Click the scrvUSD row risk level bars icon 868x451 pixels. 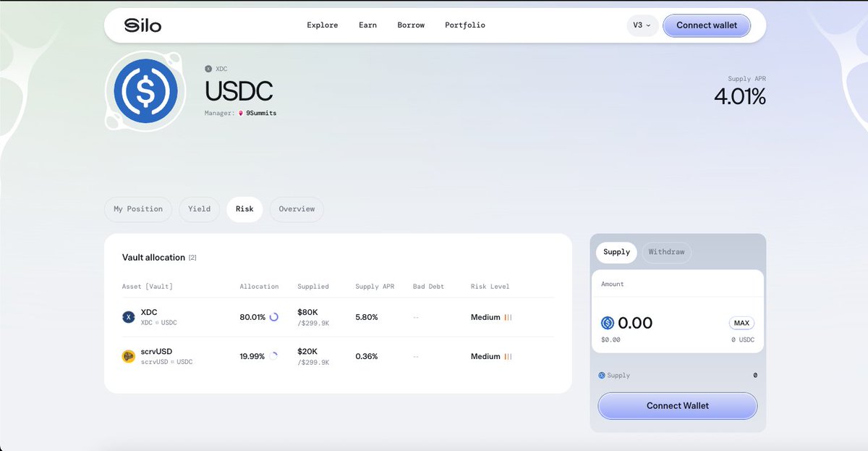click(508, 356)
